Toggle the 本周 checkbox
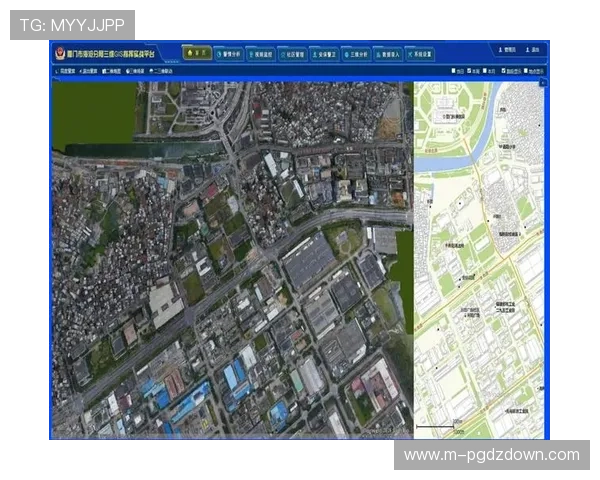Viewport: 600px width, 480px height. [x=470, y=72]
